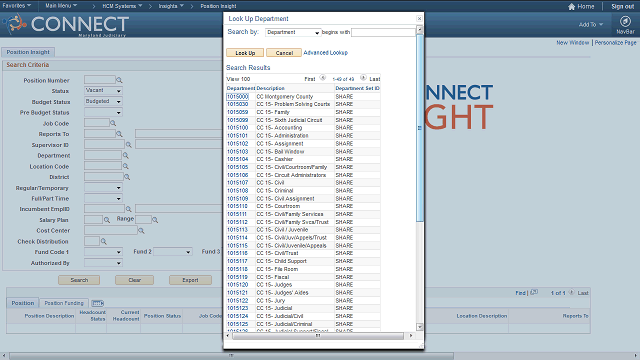The image size is (640, 360).
Task: Open Advanced Lookup link
Action: [325, 53]
